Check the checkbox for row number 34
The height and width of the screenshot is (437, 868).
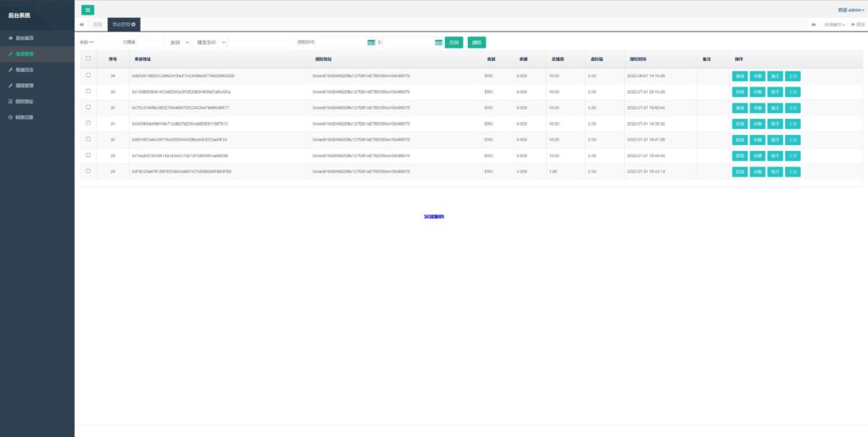[88, 76]
